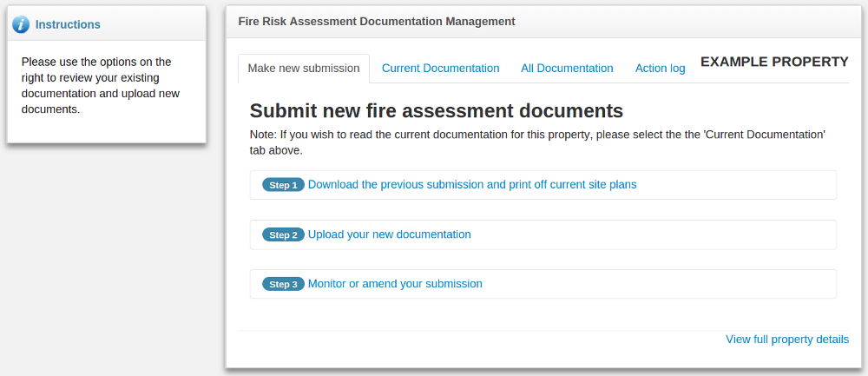Open Upload your new documentation link

click(389, 234)
